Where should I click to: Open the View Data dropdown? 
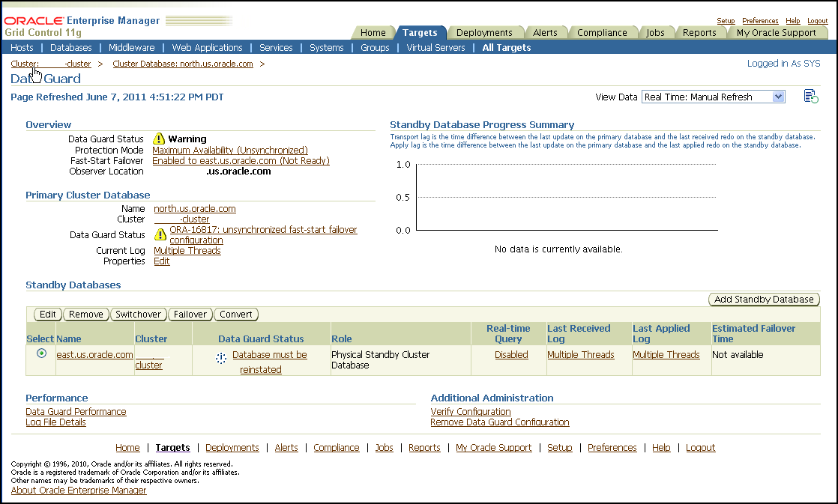(713, 97)
